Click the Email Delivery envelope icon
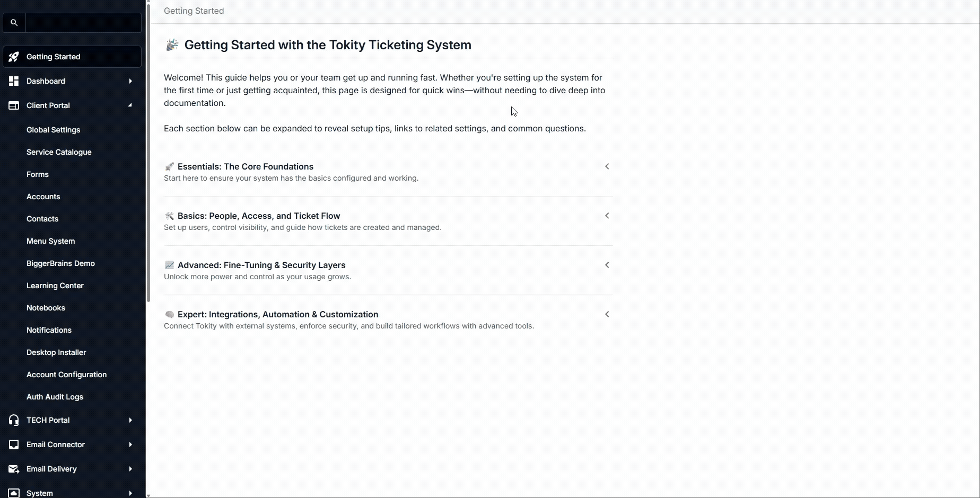 [14, 469]
